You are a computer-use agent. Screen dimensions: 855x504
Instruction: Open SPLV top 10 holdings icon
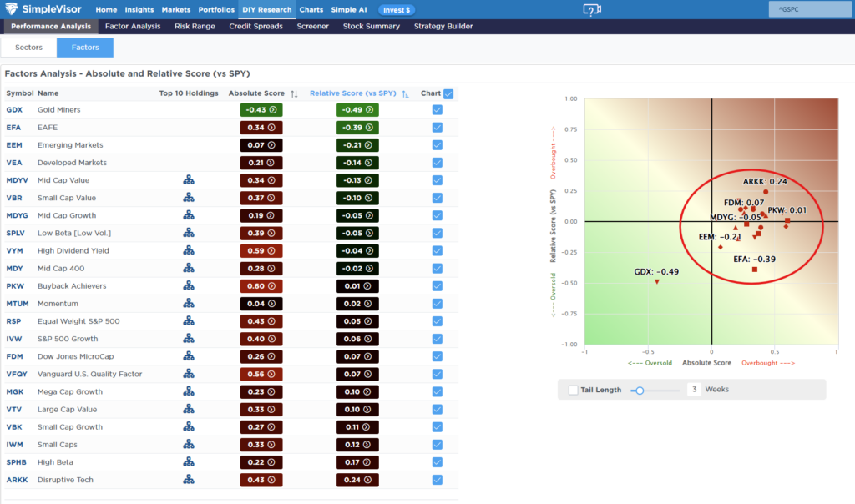[189, 233]
